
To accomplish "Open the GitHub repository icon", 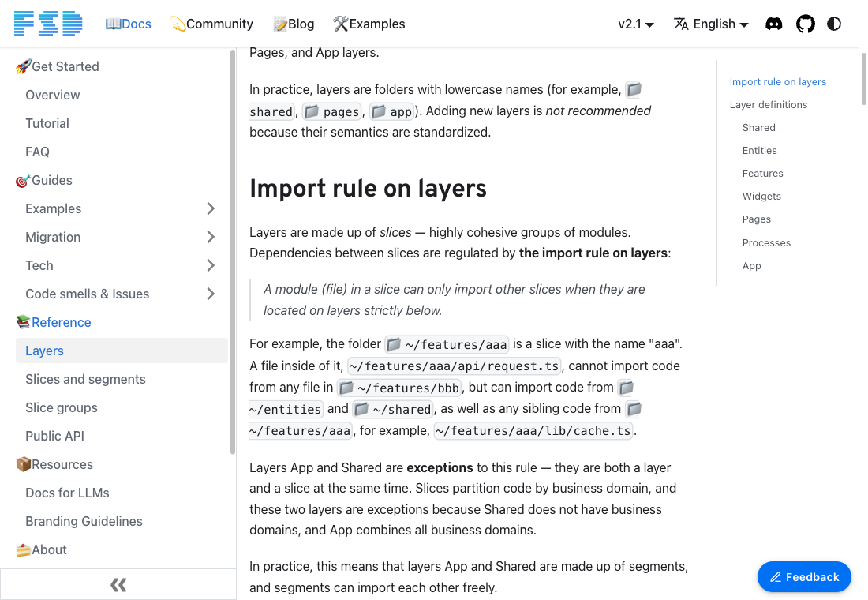I will click(x=805, y=24).
